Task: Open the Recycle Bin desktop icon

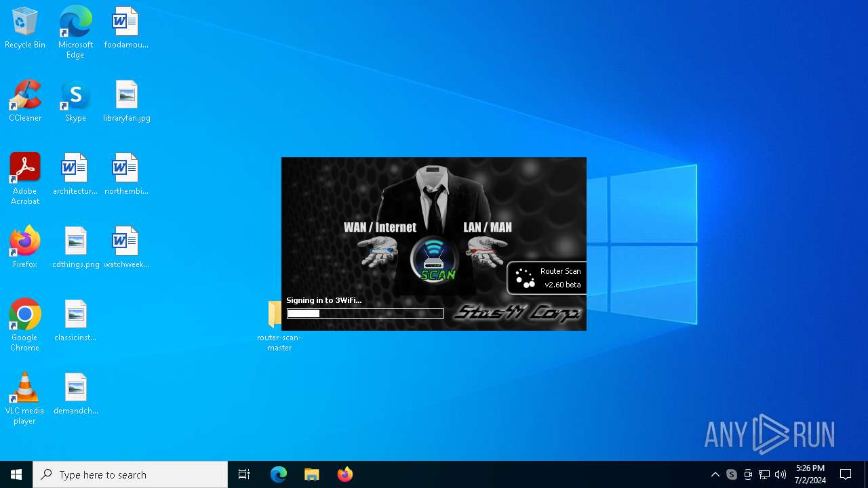Action: coord(25,28)
